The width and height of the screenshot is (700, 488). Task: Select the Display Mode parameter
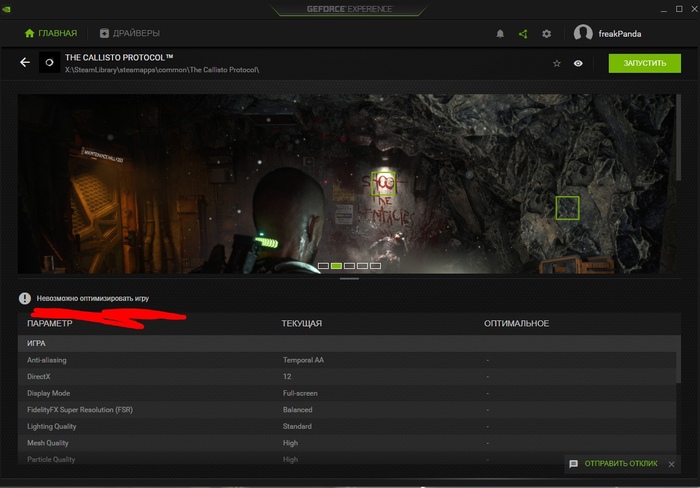pyautogui.click(x=49, y=393)
